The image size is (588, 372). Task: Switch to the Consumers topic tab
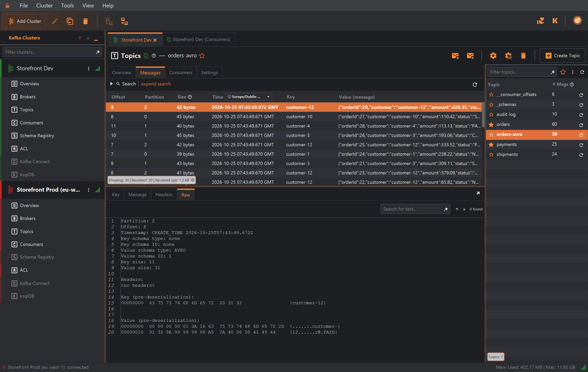tap(180, 72)
